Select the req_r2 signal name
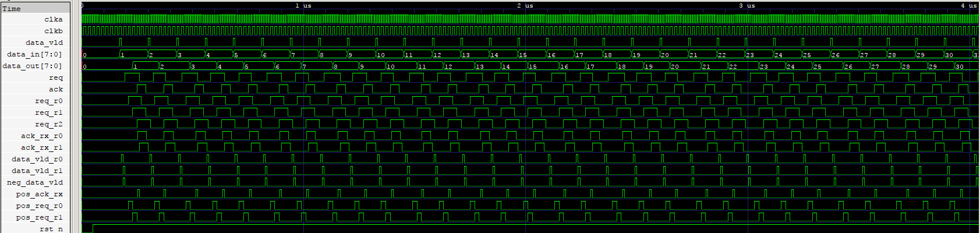980x233 pixels. (x=49, y=124)
